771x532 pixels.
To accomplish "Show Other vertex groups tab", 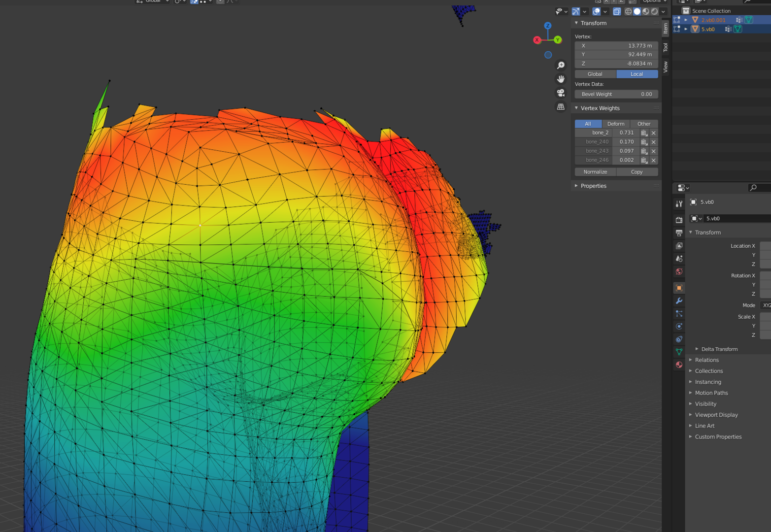I will tap(644, 124).
